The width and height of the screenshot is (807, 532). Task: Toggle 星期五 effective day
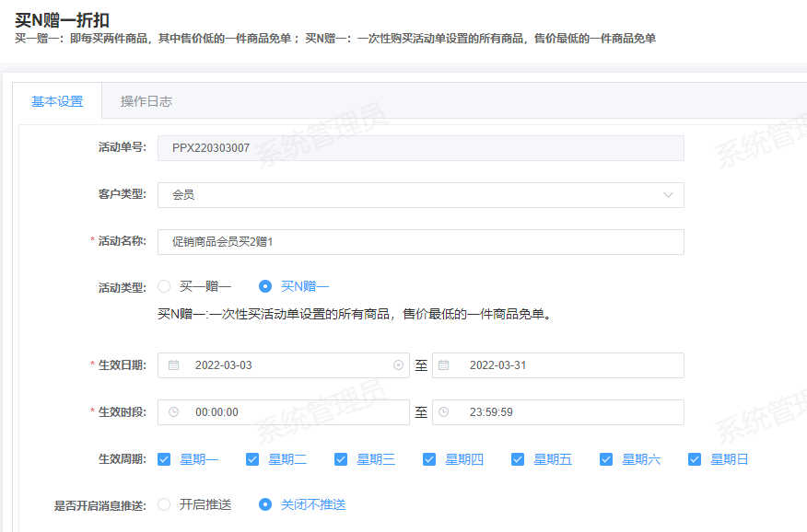(x=518, y=459)
